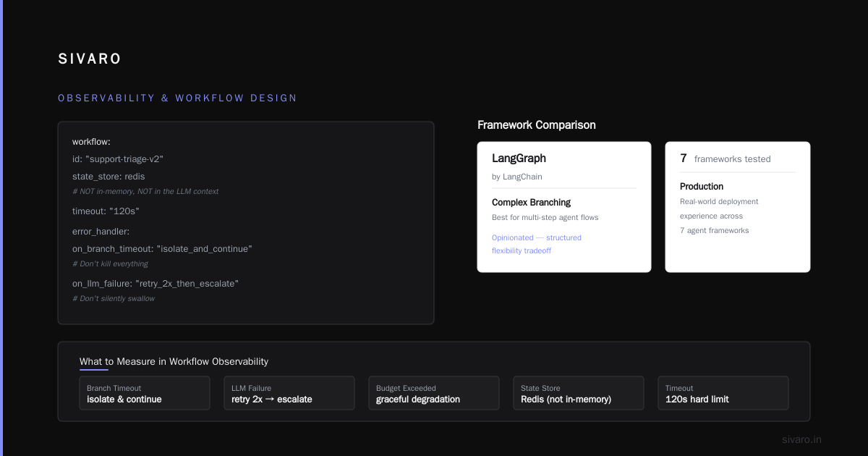Image resolution: width=868 pixels, height=456 pixels.
Task: Click the Opinionated structured flexibility tradeoff text
Action: point(537,244)
